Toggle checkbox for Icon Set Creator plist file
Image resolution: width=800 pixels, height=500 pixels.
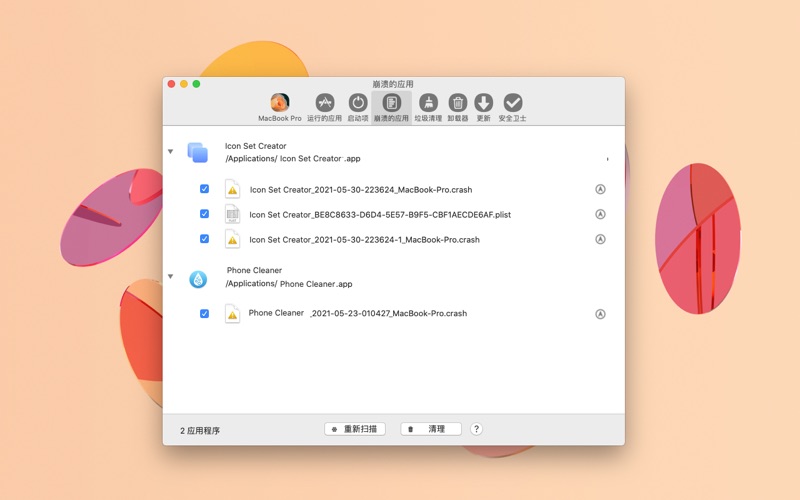[205, 214]
